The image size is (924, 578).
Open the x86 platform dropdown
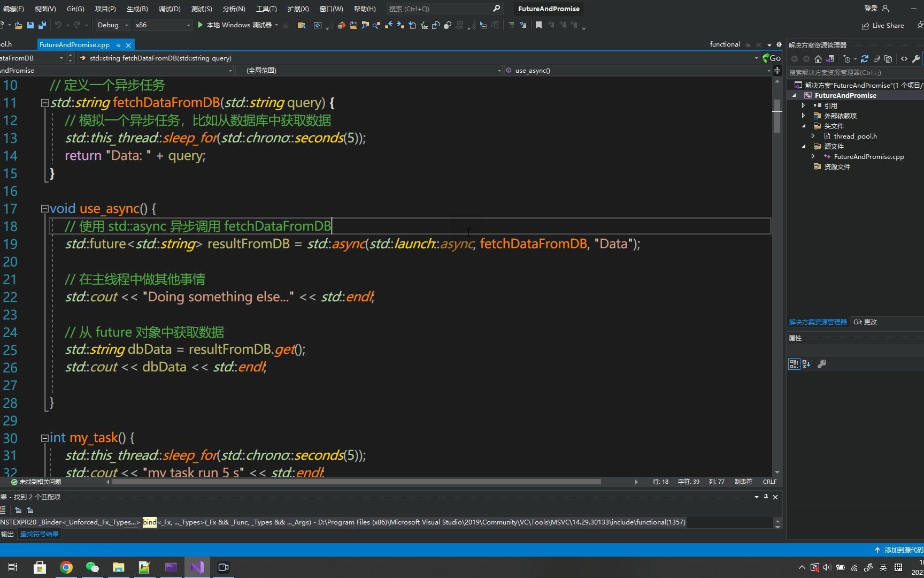[x=163, y=25]
